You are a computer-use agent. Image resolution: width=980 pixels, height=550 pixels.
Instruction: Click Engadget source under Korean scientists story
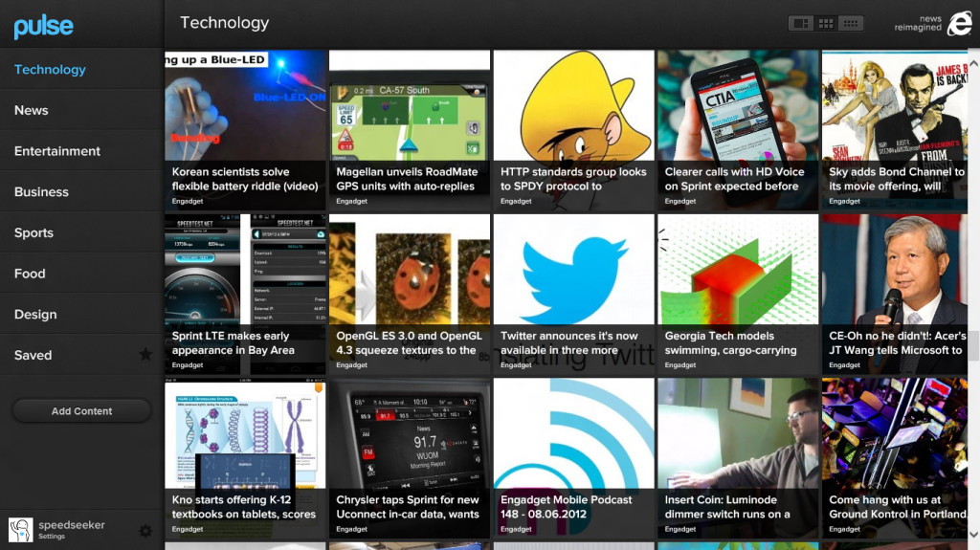pos(188,201)
